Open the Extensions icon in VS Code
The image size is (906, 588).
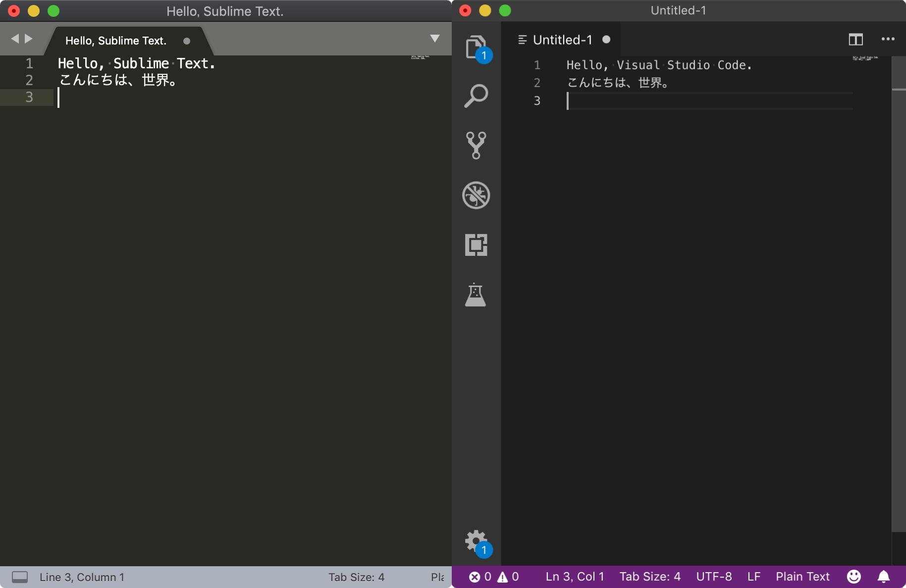tap(476, 245)
